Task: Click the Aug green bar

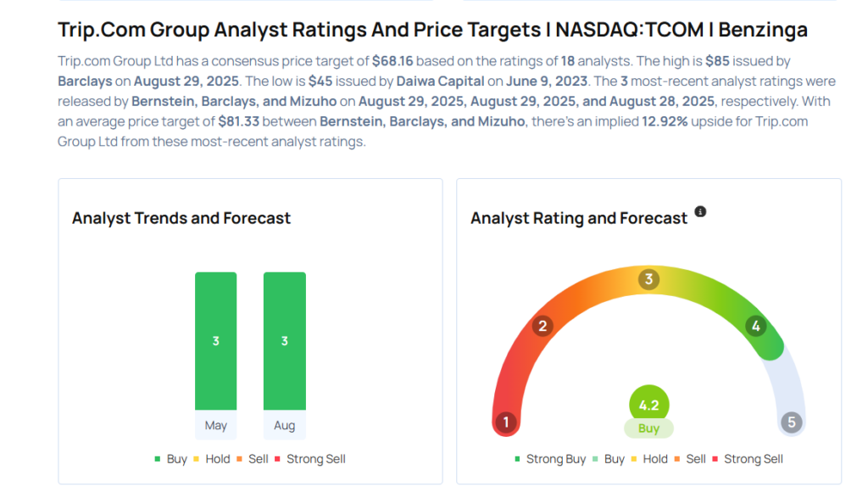Action: click(285, 341)
